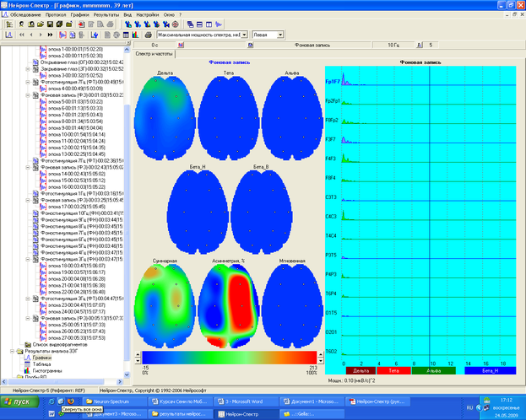Open the Таблица results item
Image resolution: width=526 pixels, height=420 pixels.
click(42, 364)
